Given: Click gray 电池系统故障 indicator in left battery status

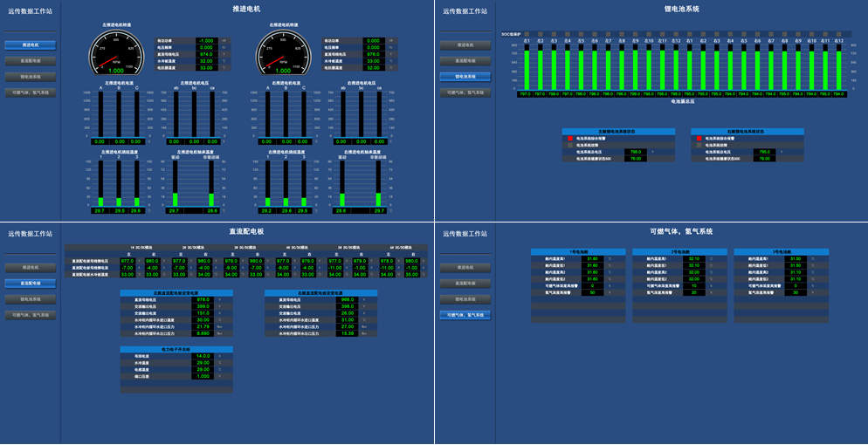Looking at the screenshot, I should (x=570, y=145).
